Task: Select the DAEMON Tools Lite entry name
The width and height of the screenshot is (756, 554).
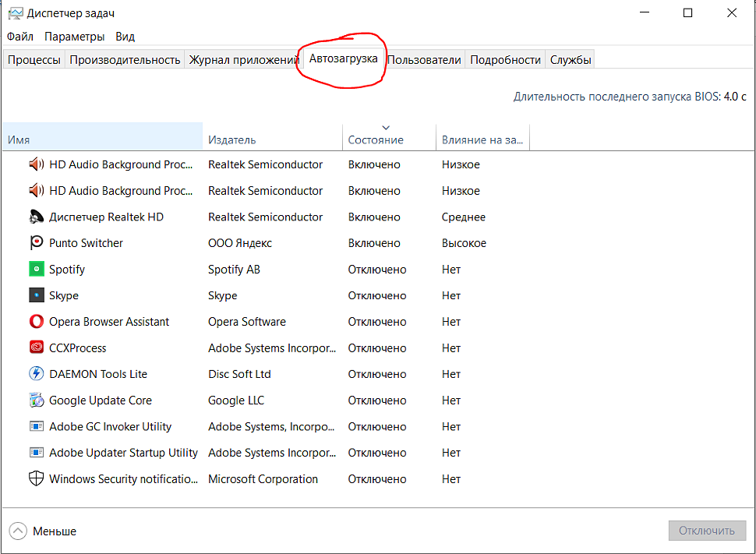Action: pyautogui.click(x=98, y=374)
